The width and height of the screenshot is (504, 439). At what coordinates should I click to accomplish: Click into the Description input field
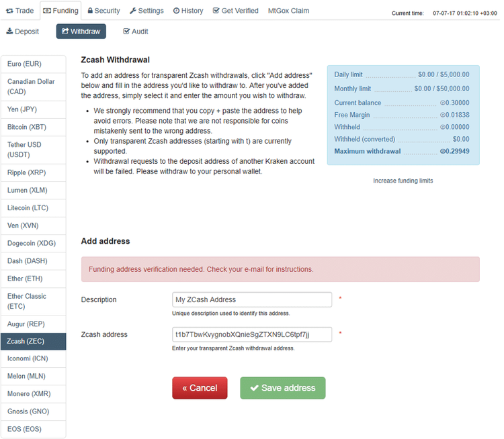[x=252, y=299]
